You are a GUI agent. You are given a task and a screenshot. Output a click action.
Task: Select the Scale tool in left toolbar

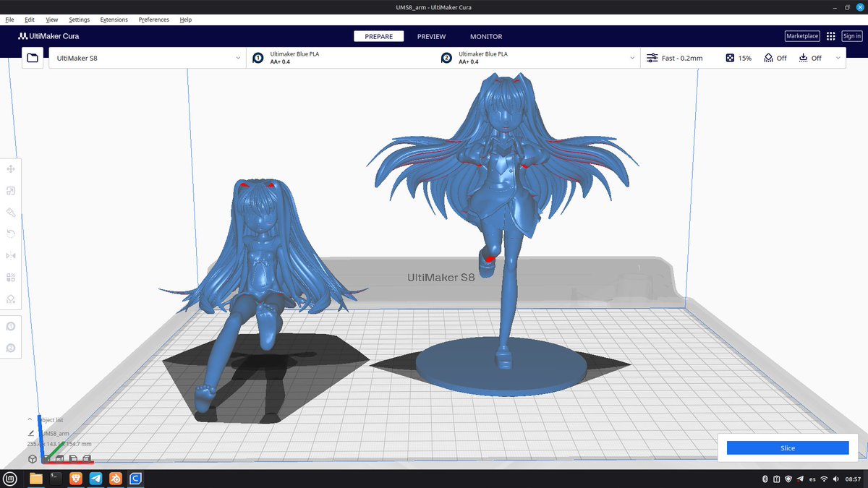(11, 191)
